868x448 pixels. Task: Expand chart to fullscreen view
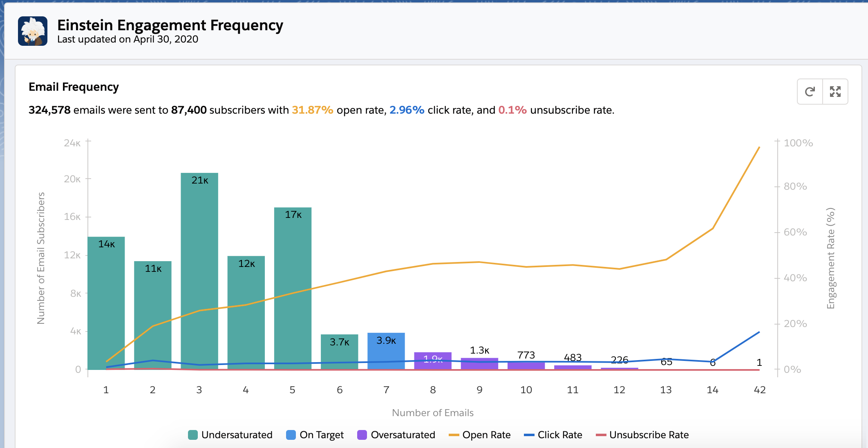pyautogui.click(x=835, y=92)
